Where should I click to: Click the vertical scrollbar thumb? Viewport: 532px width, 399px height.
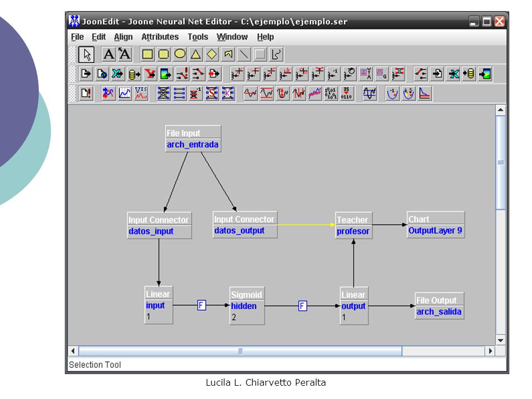[x=500, y=162]
